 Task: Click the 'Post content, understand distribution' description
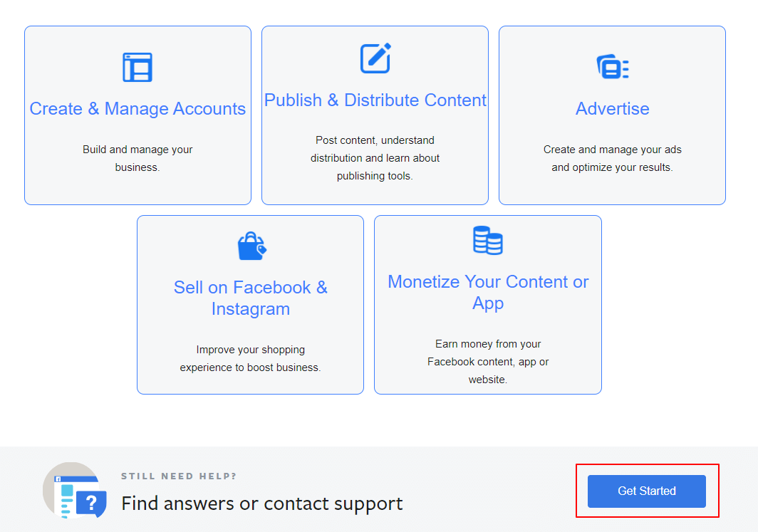375,158
